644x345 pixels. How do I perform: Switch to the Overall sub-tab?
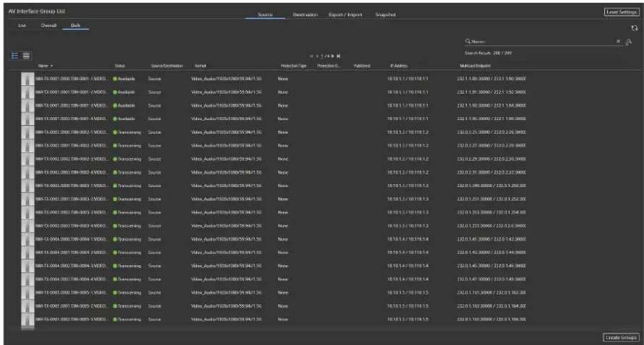pos(48,26)
